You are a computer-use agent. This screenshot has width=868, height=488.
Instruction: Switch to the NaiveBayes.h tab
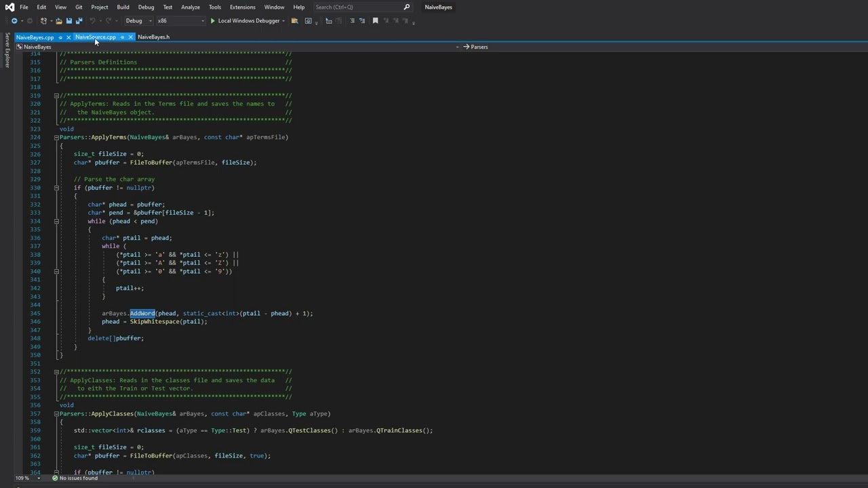pyautogui.click(x=153, y=37)
